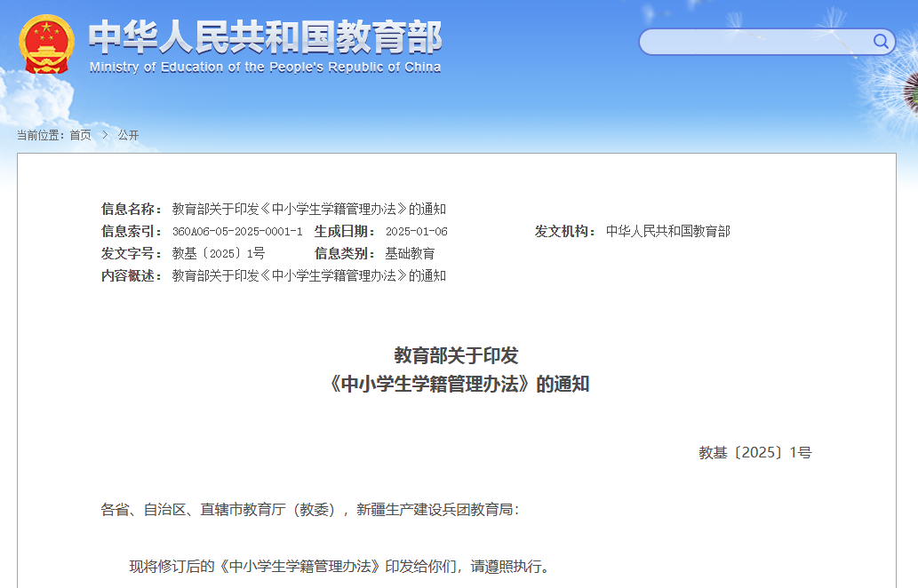Click the paragraph 现将修订后的 body text
The width and height of the screenshot is (918, 588).
pyautogui.click(x=339, y=567)
